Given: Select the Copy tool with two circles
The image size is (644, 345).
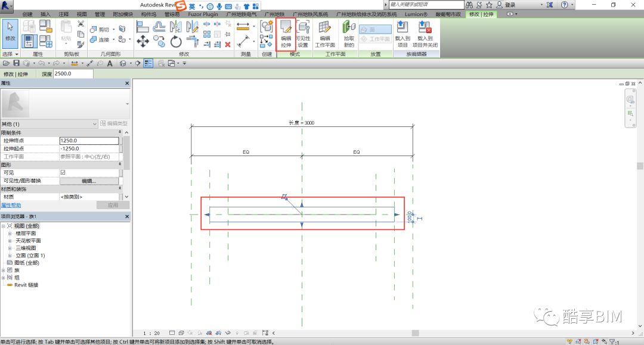Looking at the screenshot, I should point(159,41).
